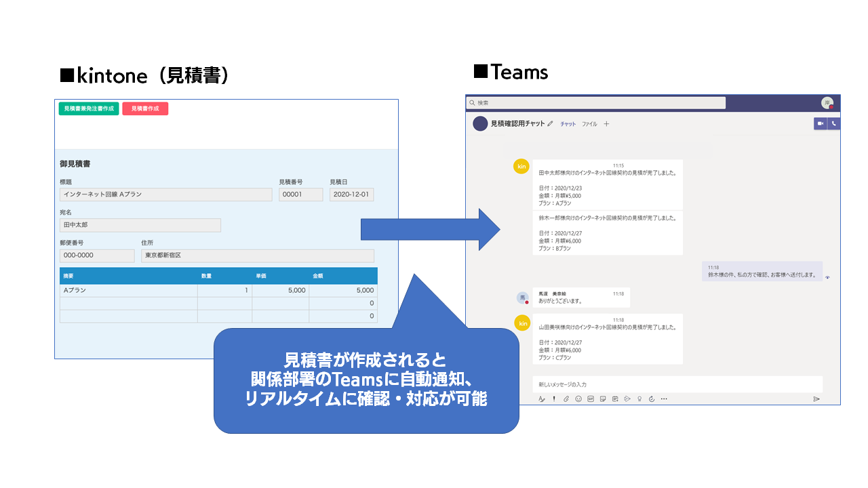This screenshot has height=488, width=868.
Task: Click 郵便番号 field 000-0000
Action: (97, 256)
